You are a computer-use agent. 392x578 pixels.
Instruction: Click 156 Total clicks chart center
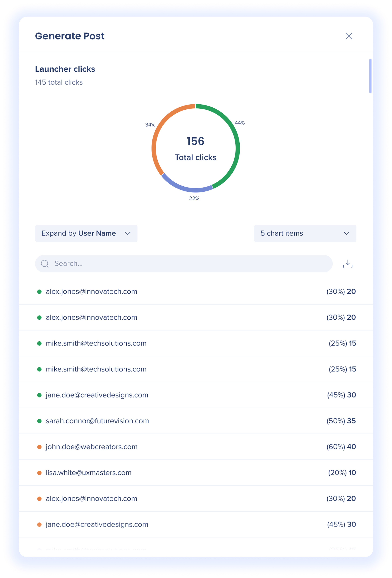click(x=195, y=149)
